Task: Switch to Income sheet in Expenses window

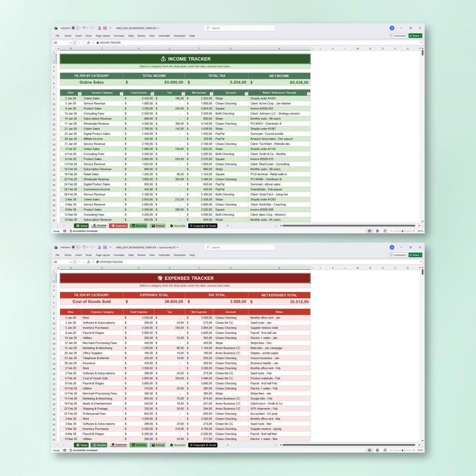Action: pos(99,445)
